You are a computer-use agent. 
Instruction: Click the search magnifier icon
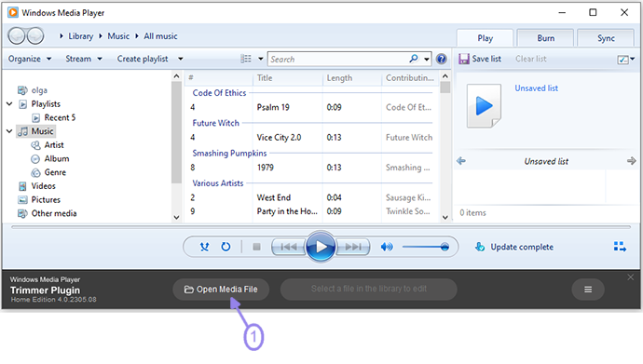coord(414,59)
